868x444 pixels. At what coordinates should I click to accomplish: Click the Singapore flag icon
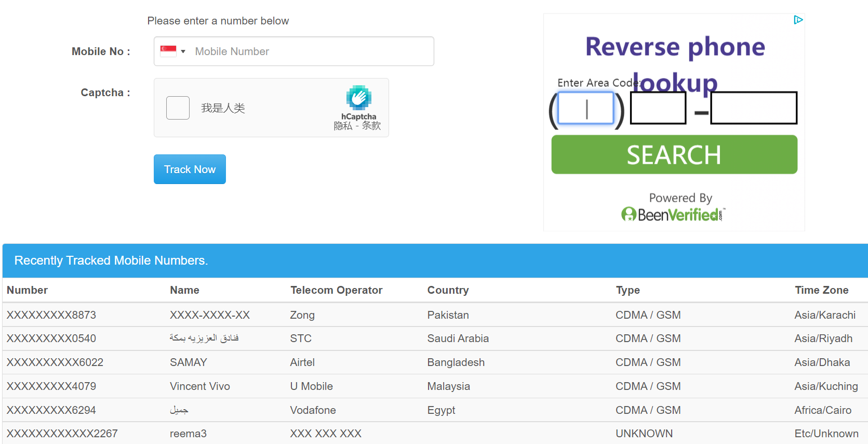(x=168, y=51)
